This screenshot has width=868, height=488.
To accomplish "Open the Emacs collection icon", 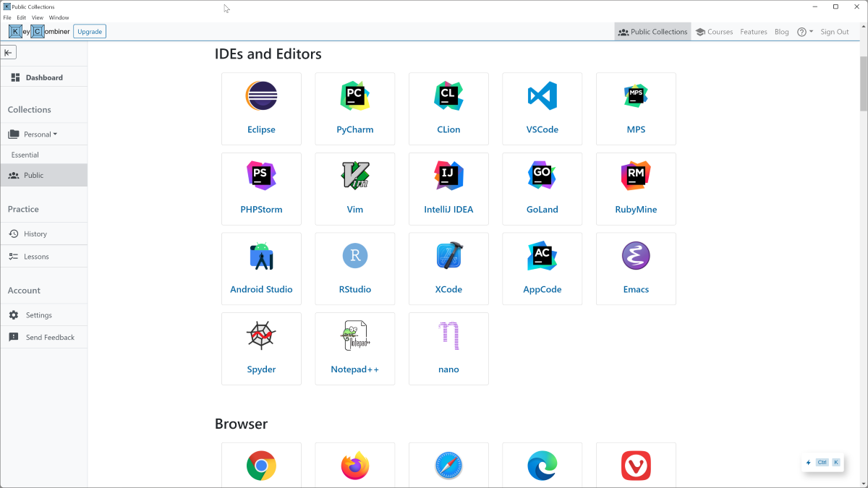I will pyautogui.click(x=636, y=256).
